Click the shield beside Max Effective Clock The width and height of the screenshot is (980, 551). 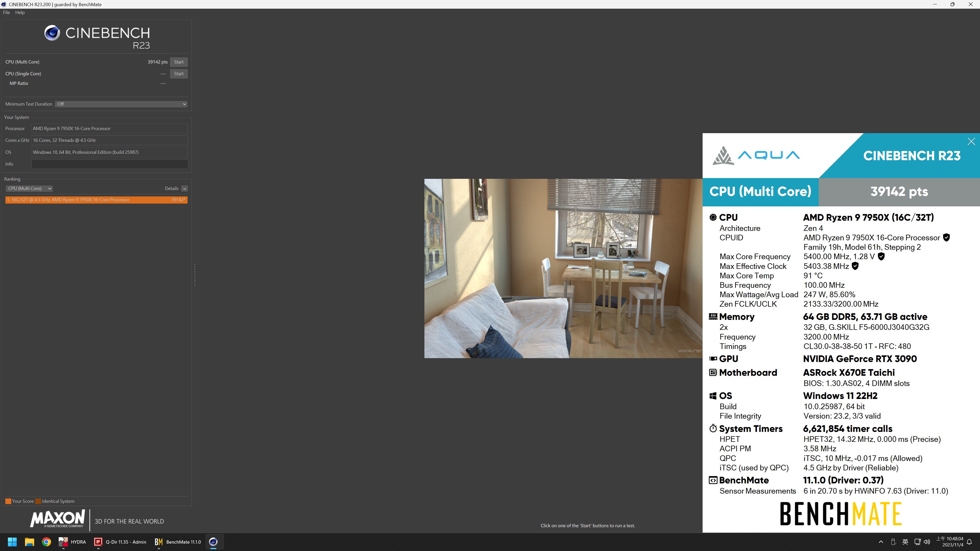click(855, 266)
